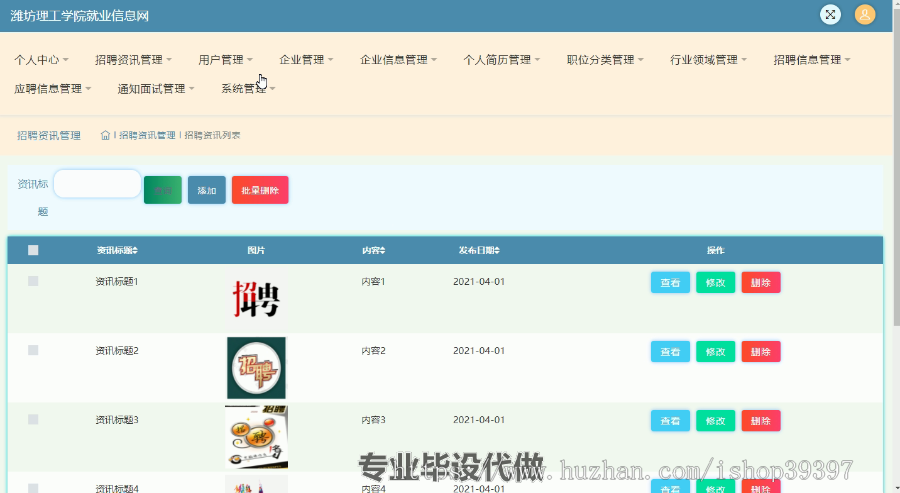The height and width of the screenshot is (493, 900).
Task: Go to home via breadcrumb house icon
Action: coord(105,135)
